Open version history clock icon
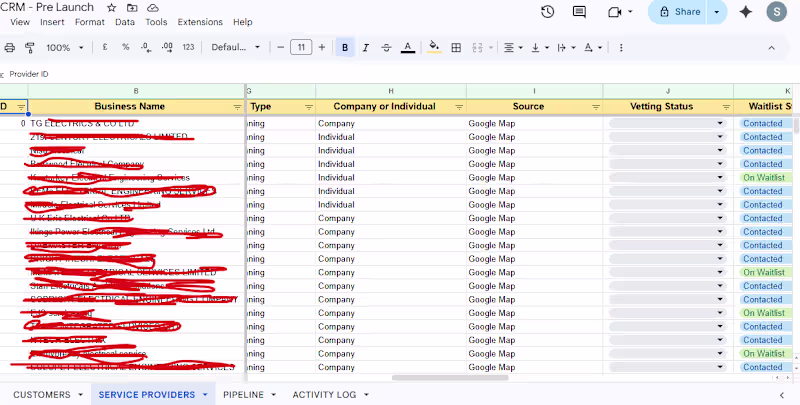The image size is (800, 405). [x=547, y=12]
